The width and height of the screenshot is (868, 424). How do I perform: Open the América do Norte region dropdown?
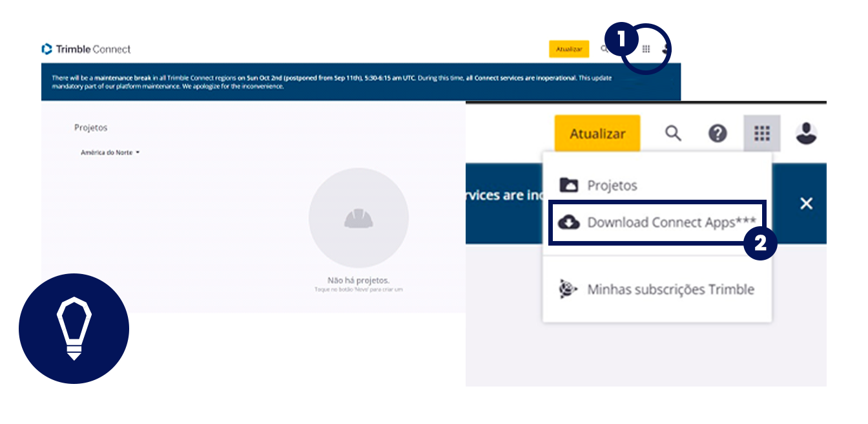[x=110, y=153]
